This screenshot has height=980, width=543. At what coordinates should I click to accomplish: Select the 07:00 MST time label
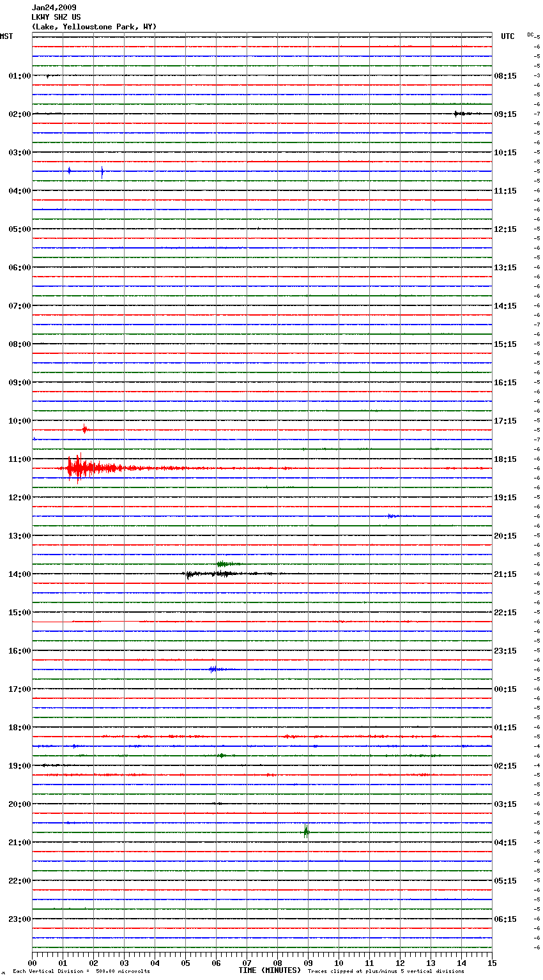(x=19, y=306)
